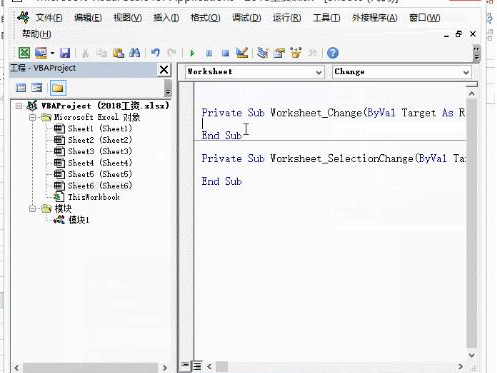Close the VBAProject explorer panel

point(164,70)
